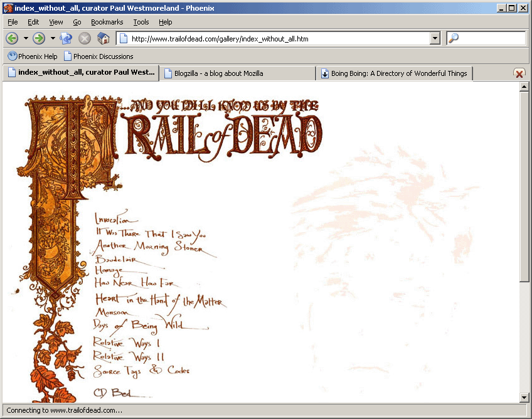Open the Back history dropdown arrow

point(26,38)
